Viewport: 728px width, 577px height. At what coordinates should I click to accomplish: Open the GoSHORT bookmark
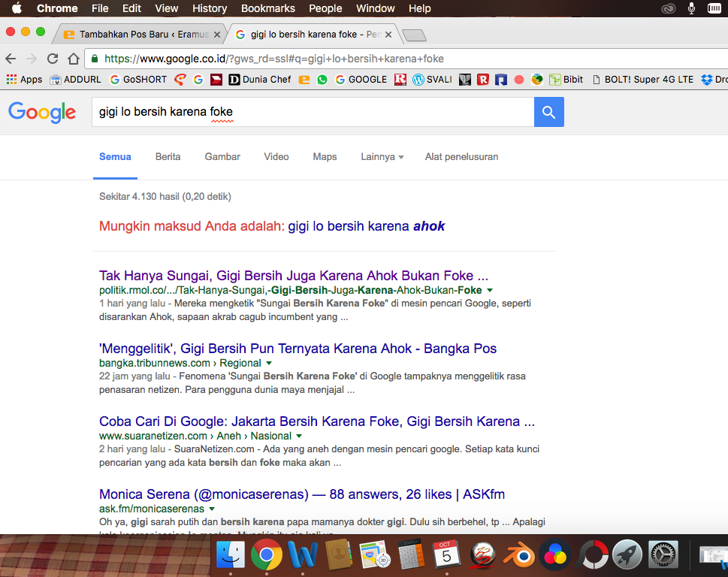click(x=138, y=80)
